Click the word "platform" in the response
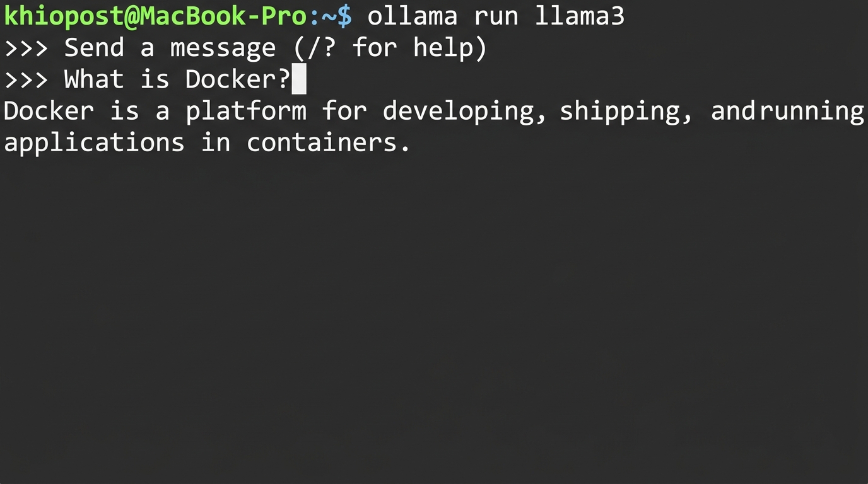Viewport: 868px width, 484px height. pos(246,112)
